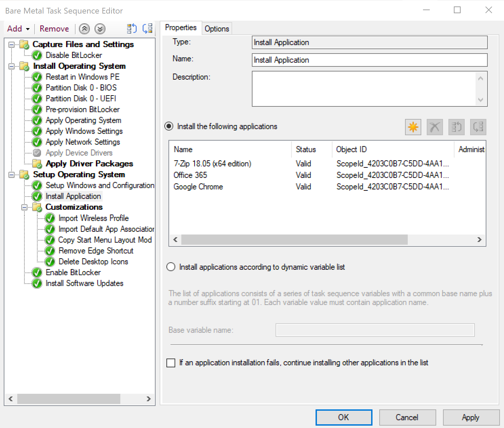504x428 pixels.
Task: Collapse the Install Operating System group
Action: [x=12, y=66]
